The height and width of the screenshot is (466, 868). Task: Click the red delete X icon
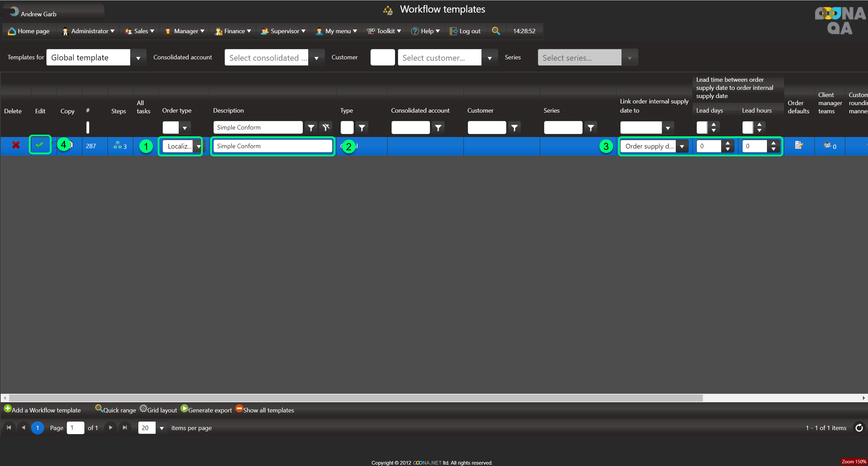pyautogui.click(x=16, y=145)
